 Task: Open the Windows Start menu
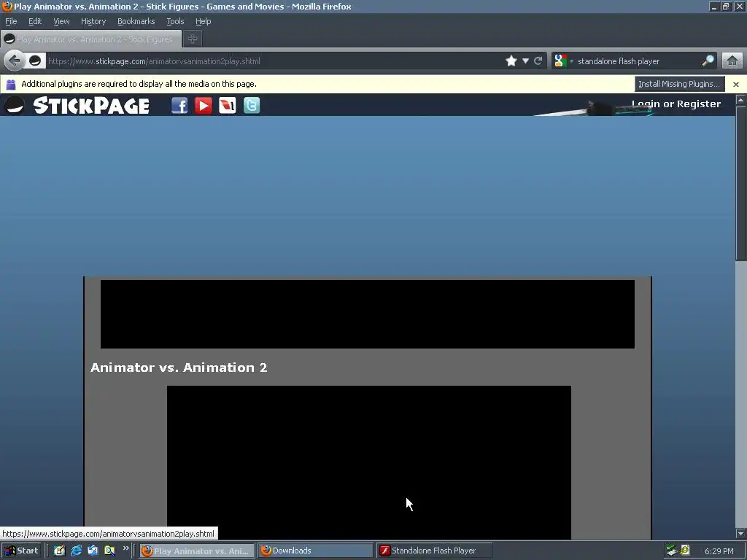(x=21, y=551)
